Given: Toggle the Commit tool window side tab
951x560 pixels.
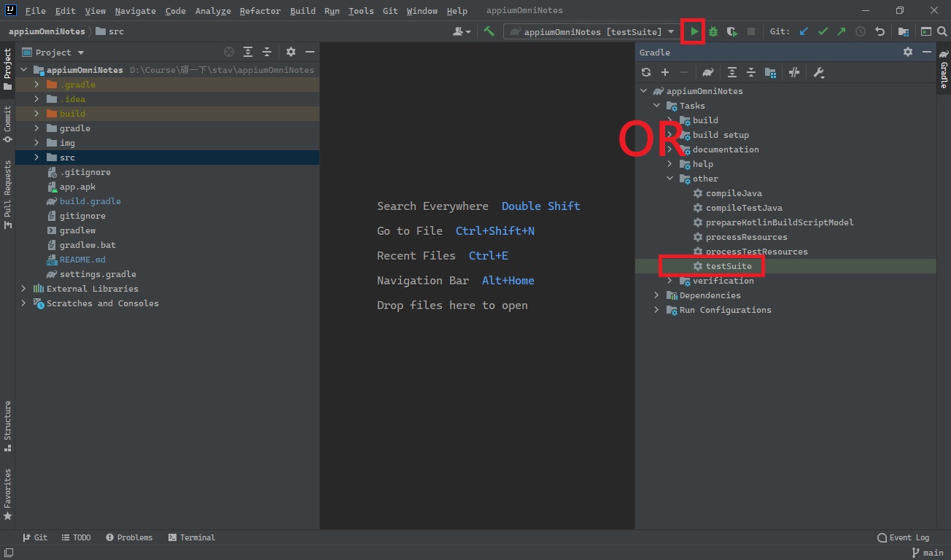Looking at the screenshot, I should (x=7, y=124).
